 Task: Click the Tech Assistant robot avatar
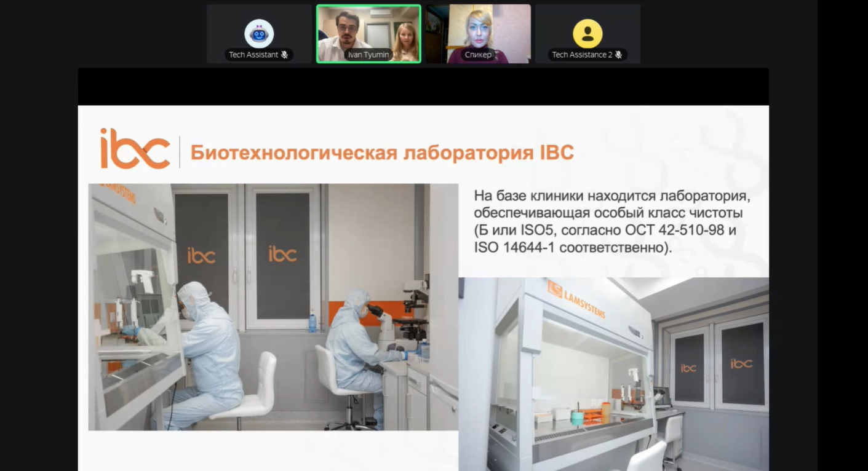tap(259, 33)
